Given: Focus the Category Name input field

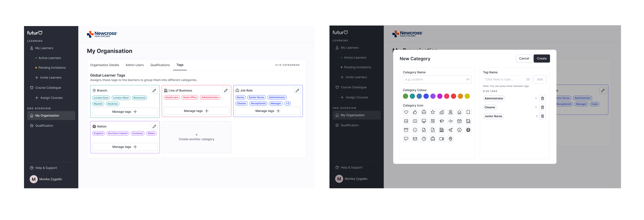Looking at the screenshot, I should click(434, 79).
